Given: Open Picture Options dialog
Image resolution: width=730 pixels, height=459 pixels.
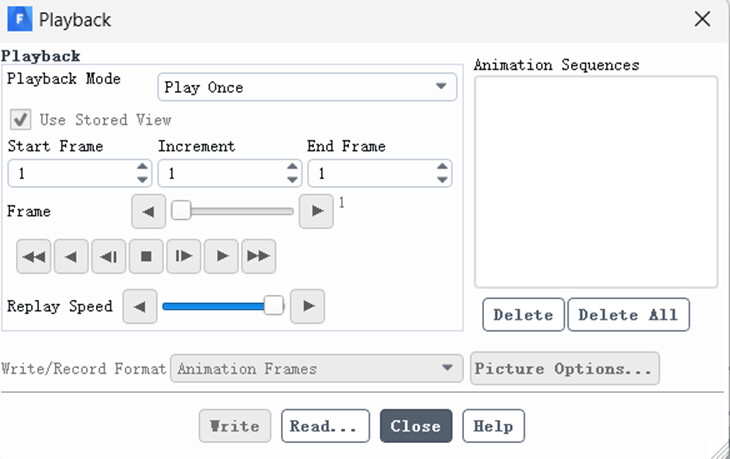Looking at the screenshot, I should [x=564, y=369].
